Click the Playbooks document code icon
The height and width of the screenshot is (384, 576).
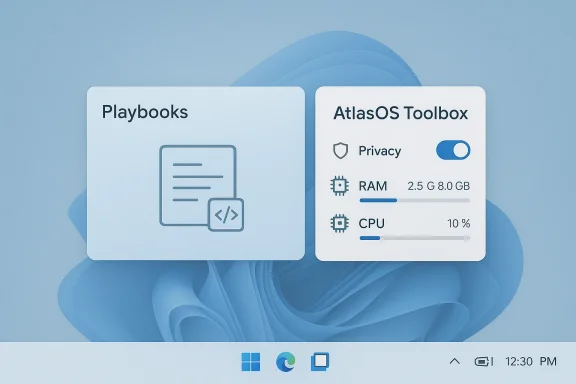pos(202,188)
